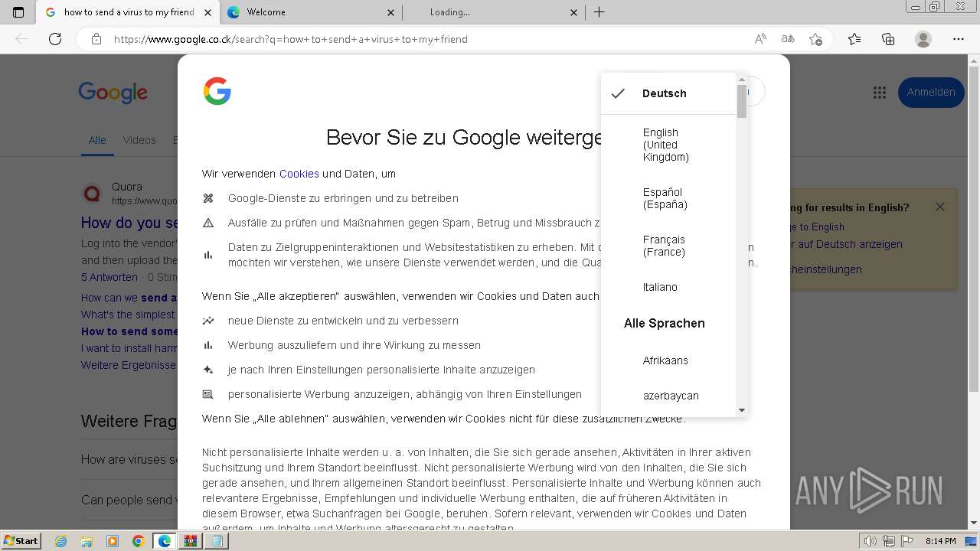Screen dimensions: 980x551
Task: Click the taskbar clock 8:14 PM
Action: [940, 541]
